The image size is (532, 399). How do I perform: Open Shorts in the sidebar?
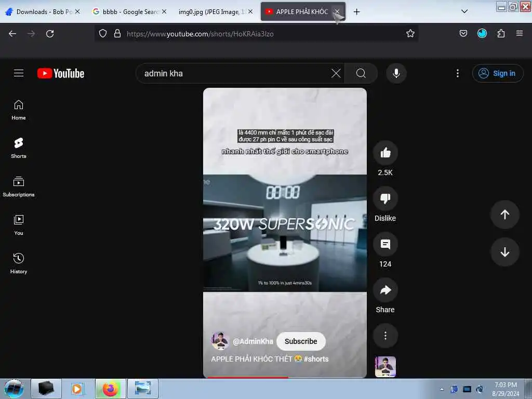19,149
